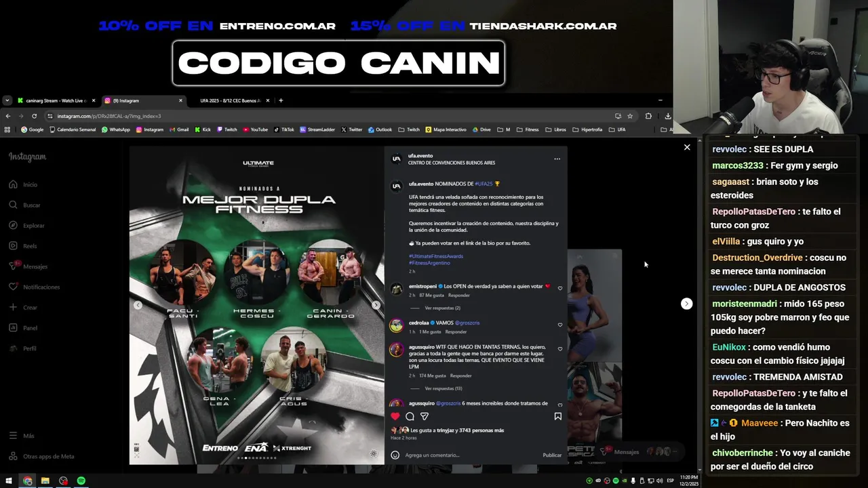Open the tab search dropdown arrow
The height and width of the screenshot is (488, 868).
(7, 100)
